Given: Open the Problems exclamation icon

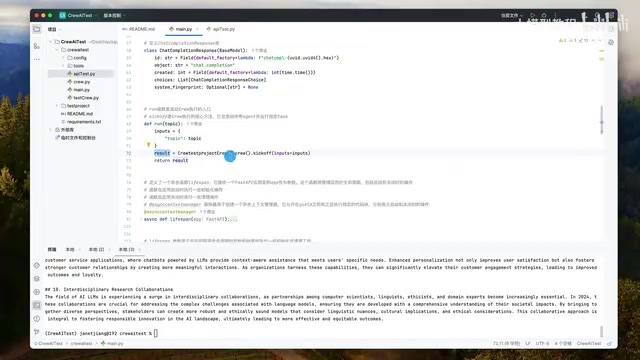Looking at the screenshot, I should click(37, 318).
